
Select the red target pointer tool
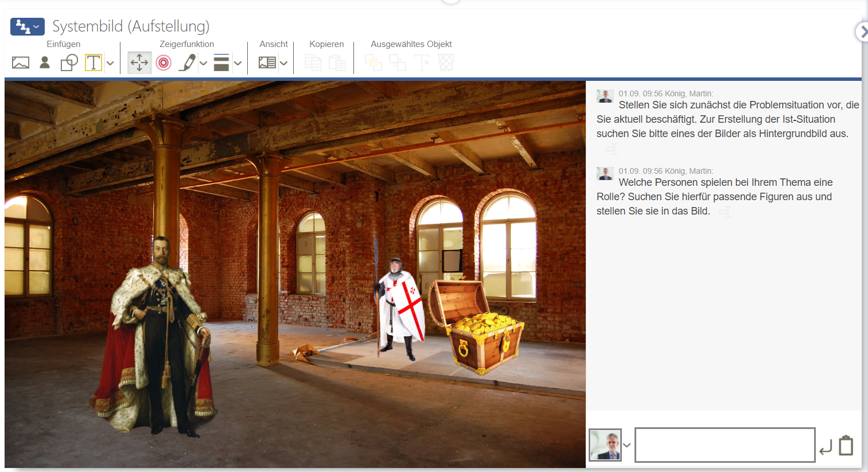[164, 63]
